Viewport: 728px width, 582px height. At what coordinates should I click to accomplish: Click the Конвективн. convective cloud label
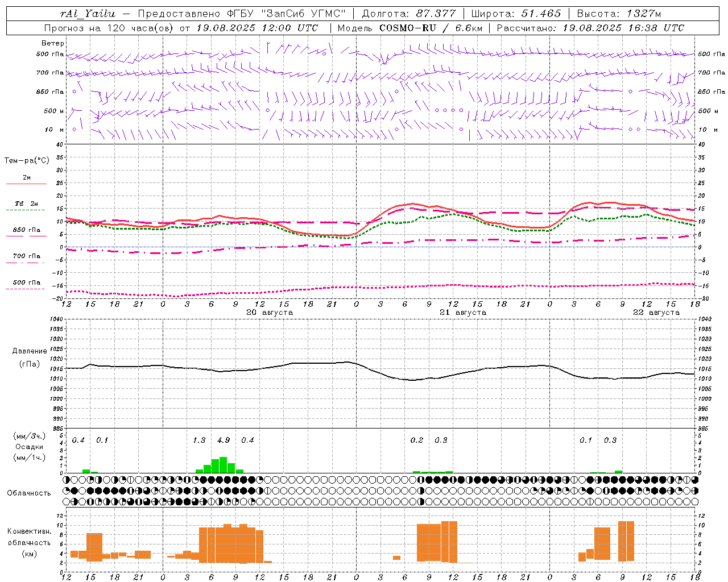pos(30,531)
